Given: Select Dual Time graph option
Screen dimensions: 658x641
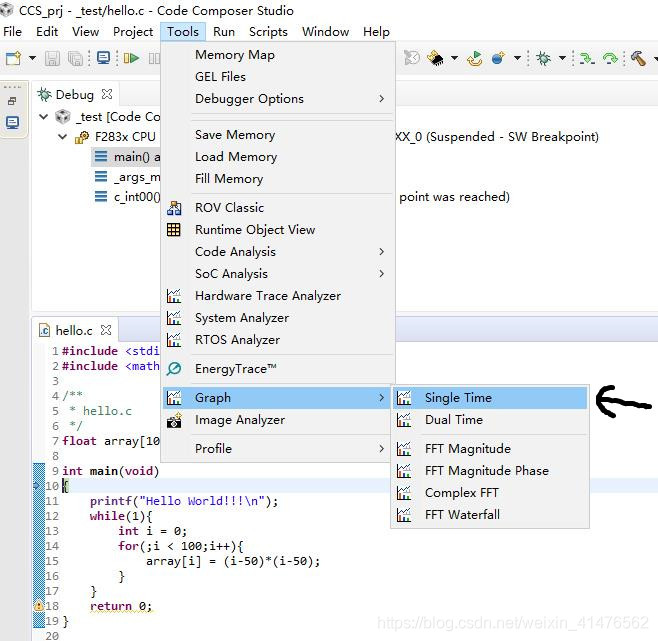Looking at the screenshot, I should (x=490, y=420).
